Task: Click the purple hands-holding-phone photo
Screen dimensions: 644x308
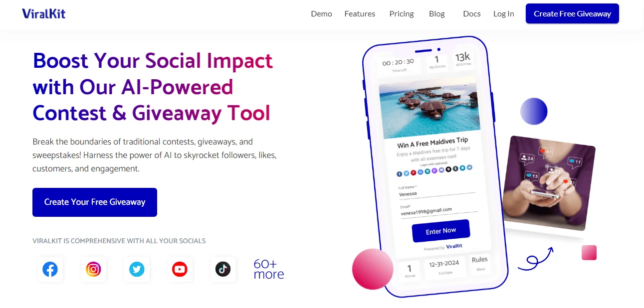Action: point(548,182)
